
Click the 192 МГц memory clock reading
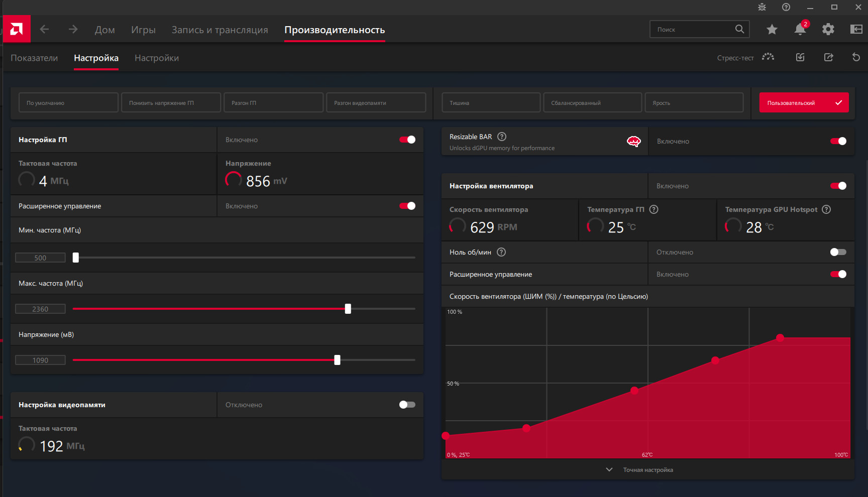tap(62, 446)
